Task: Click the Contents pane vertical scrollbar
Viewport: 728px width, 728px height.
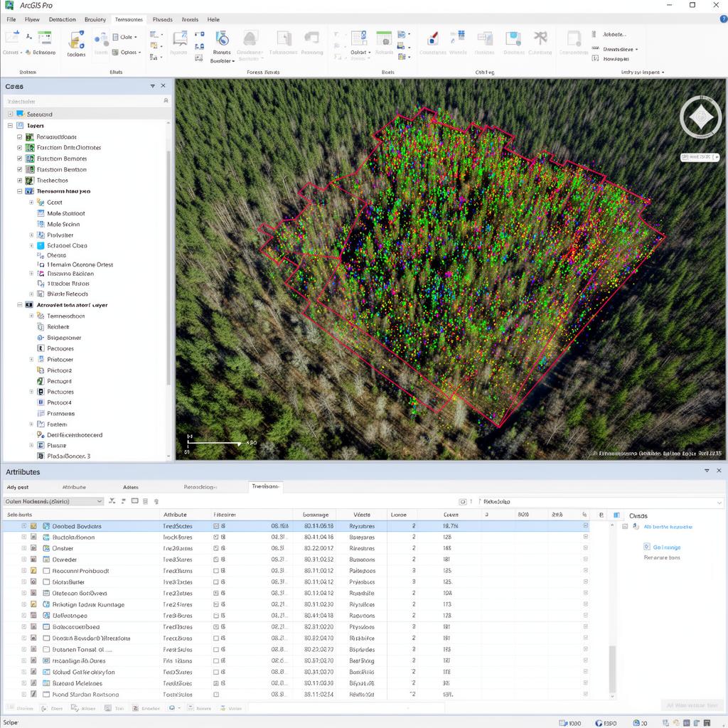Action: [168, 267]
